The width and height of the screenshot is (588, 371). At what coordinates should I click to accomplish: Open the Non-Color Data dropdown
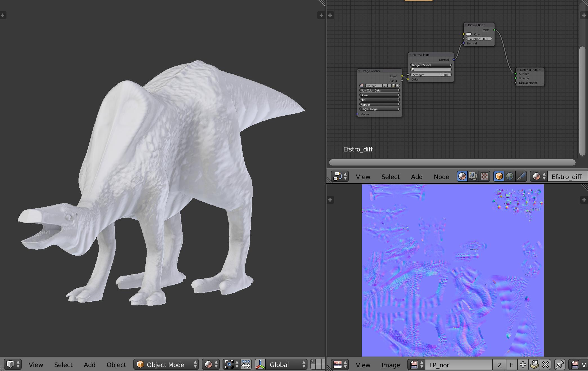pyautogui.click(x=380, y=90)
